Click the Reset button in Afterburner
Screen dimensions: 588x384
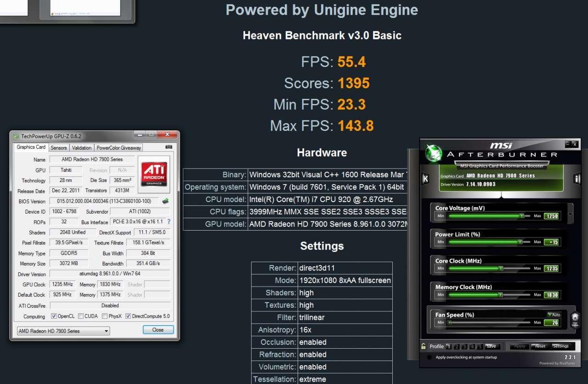pyautogui.click(x=540, y=346)
